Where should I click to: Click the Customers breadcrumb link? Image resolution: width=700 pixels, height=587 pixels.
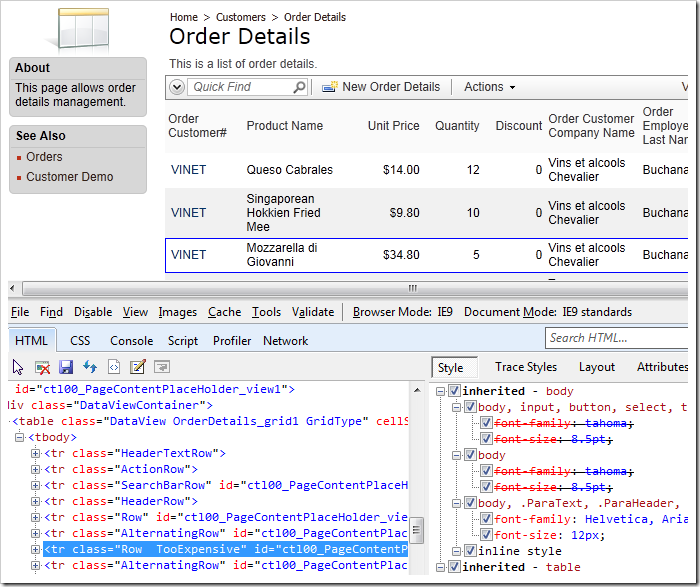coord(241,17)
